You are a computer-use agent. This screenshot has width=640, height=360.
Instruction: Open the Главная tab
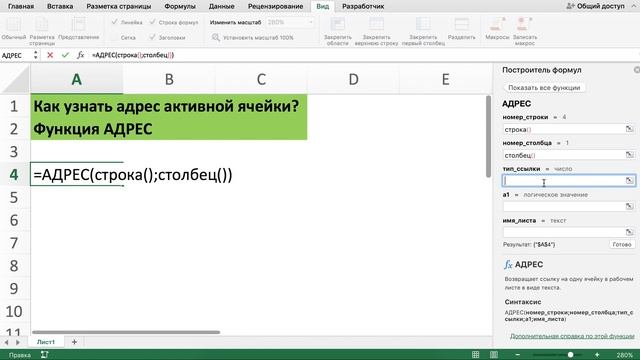coord(21,6)
